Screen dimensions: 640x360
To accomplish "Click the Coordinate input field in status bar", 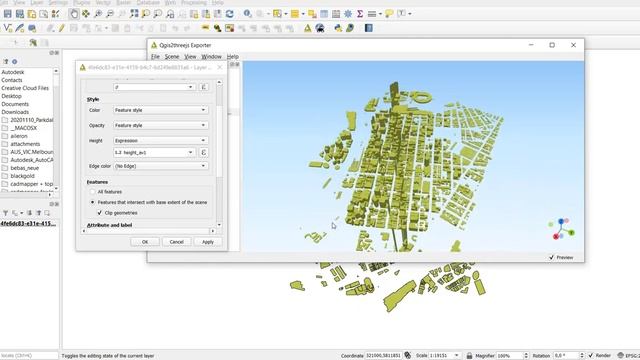I will pyautogui.click(x=383, y=356).
